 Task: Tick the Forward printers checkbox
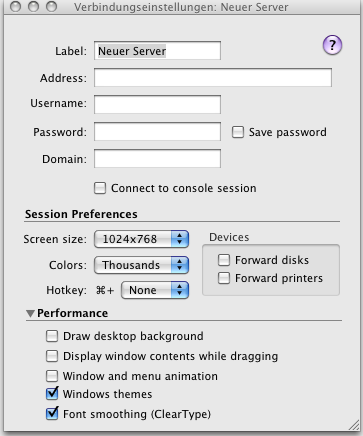pyautogui.click(x=224, y=278)
